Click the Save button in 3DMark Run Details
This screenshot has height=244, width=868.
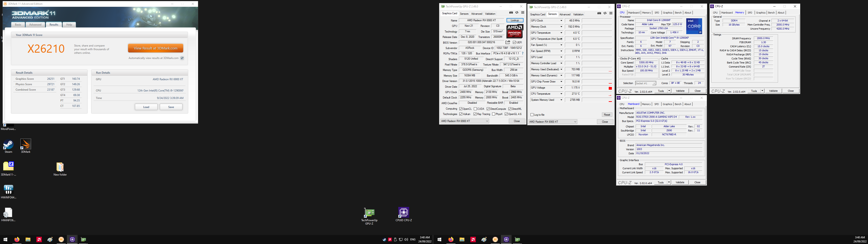[x=171, y=107]
